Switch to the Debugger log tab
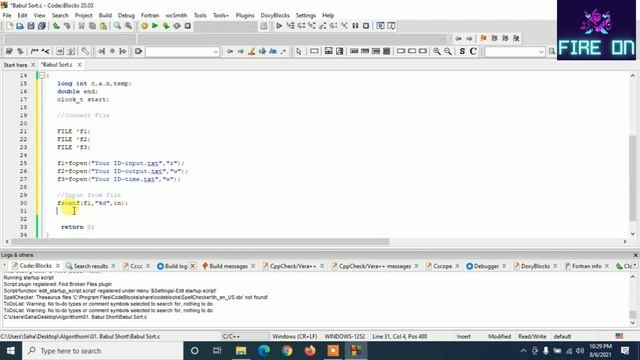Viewport: 640px width, 360px height. coord(486,266)
